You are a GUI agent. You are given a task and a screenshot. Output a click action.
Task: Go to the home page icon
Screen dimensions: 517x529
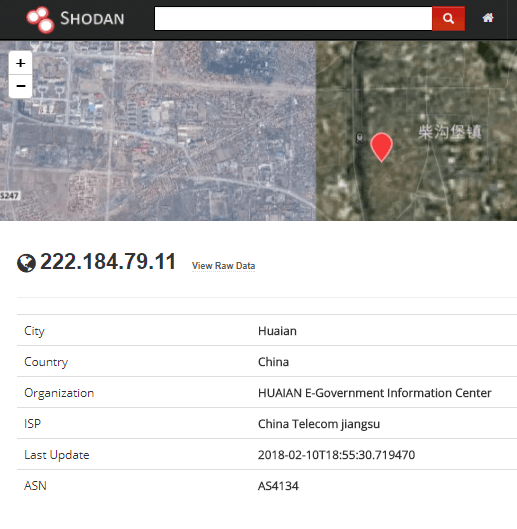tap(488, 18)
